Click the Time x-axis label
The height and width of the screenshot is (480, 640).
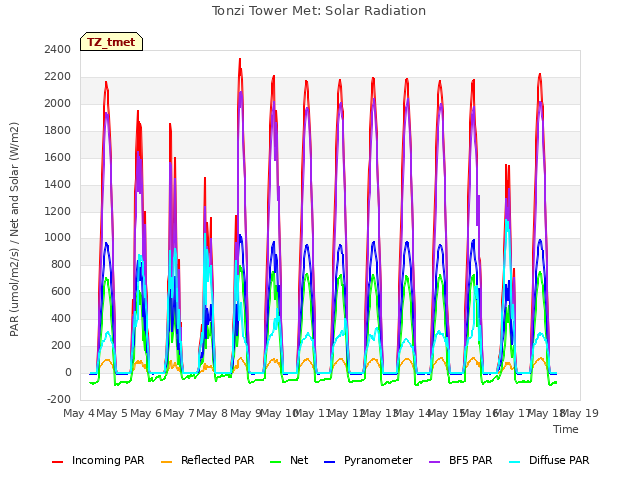566,429
